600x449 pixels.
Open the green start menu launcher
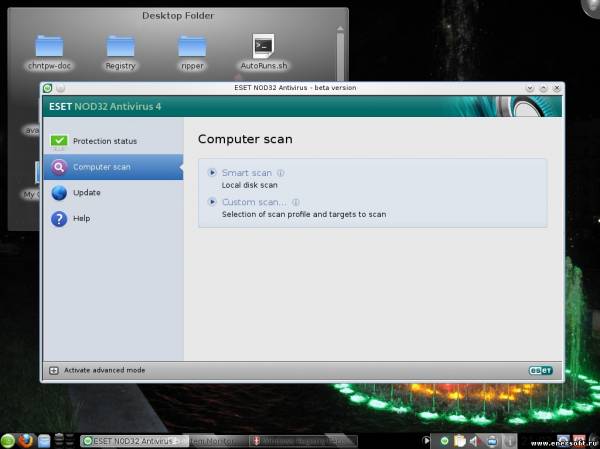coord(8,441)
